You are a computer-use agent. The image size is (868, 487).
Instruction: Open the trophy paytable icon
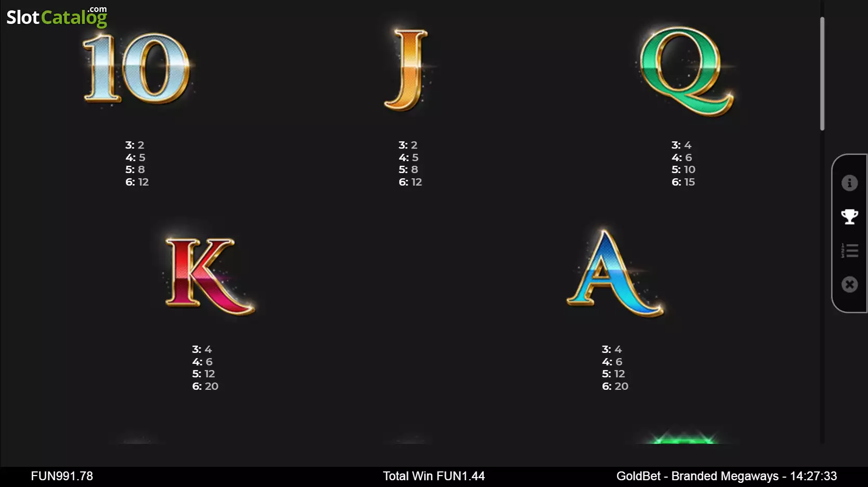click(849, 217)
